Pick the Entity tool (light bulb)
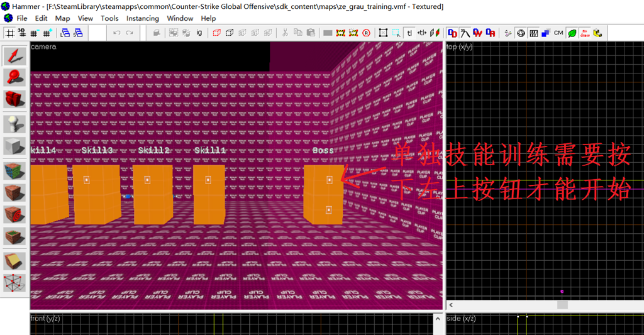The height and width of the screenshot is (335, 644). coord(14,124)
